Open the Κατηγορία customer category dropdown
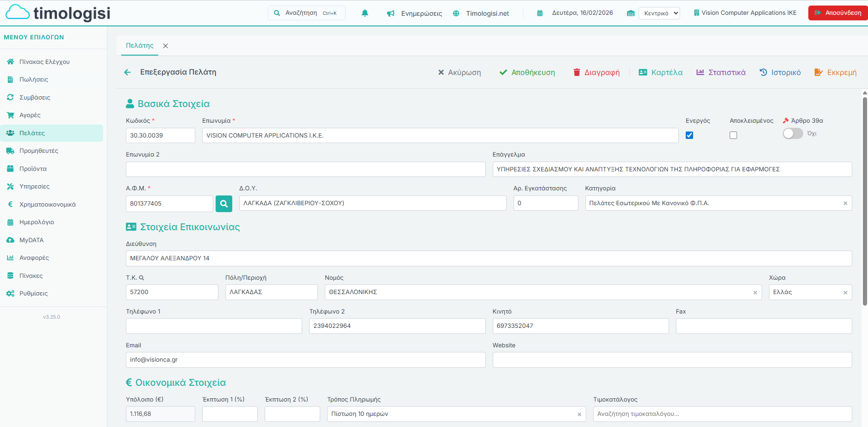868x427 pixels. 713,203
